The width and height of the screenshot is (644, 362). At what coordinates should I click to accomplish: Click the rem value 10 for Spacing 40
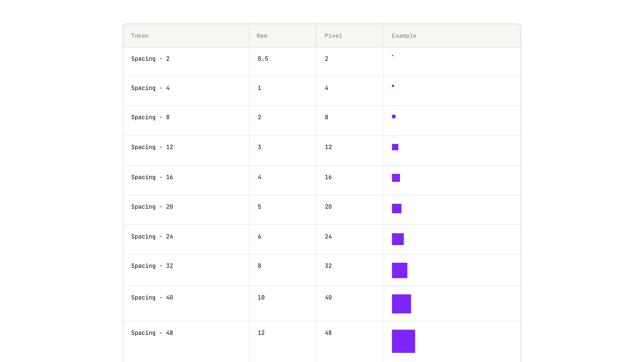[261, 297]
